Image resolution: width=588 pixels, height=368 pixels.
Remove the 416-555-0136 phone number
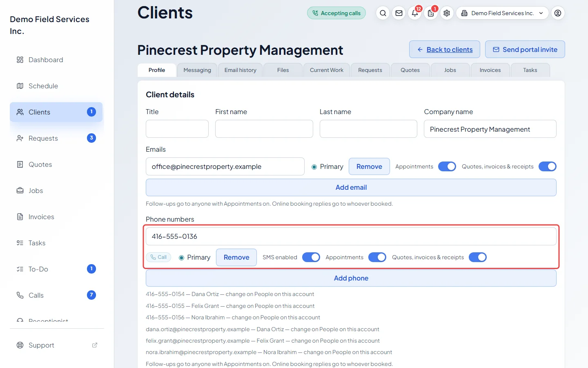point(236,257)
